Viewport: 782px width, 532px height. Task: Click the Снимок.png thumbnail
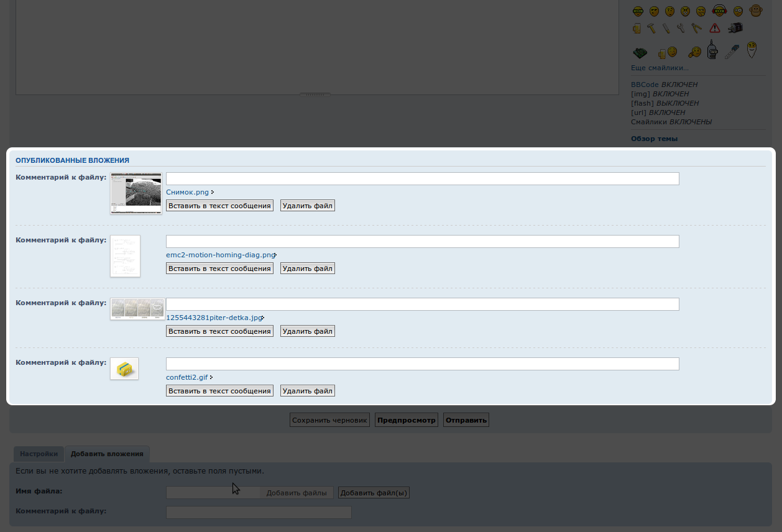point(136,193)
